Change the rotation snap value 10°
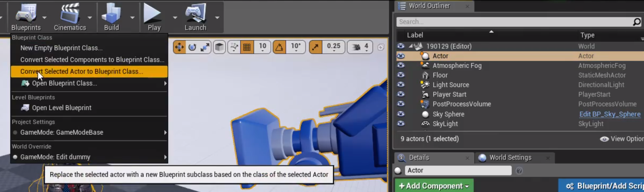Screen dimensions: 644x192 (296, 47)
